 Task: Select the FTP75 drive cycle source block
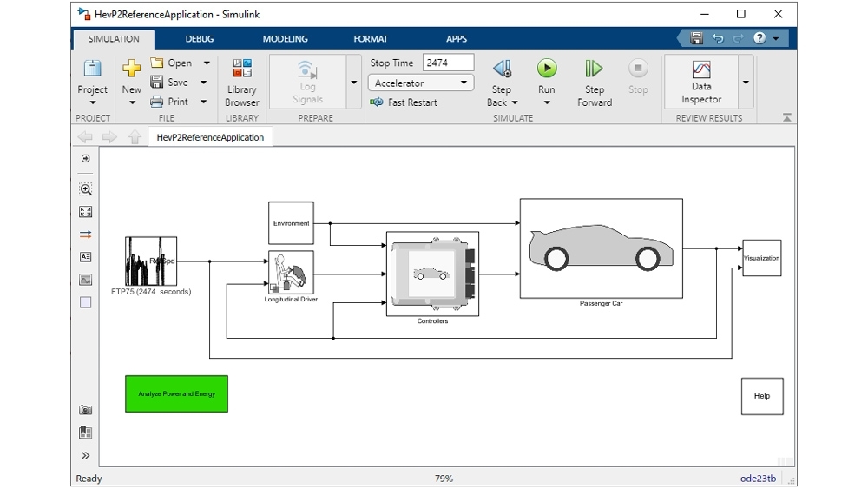tap(151, 261)
